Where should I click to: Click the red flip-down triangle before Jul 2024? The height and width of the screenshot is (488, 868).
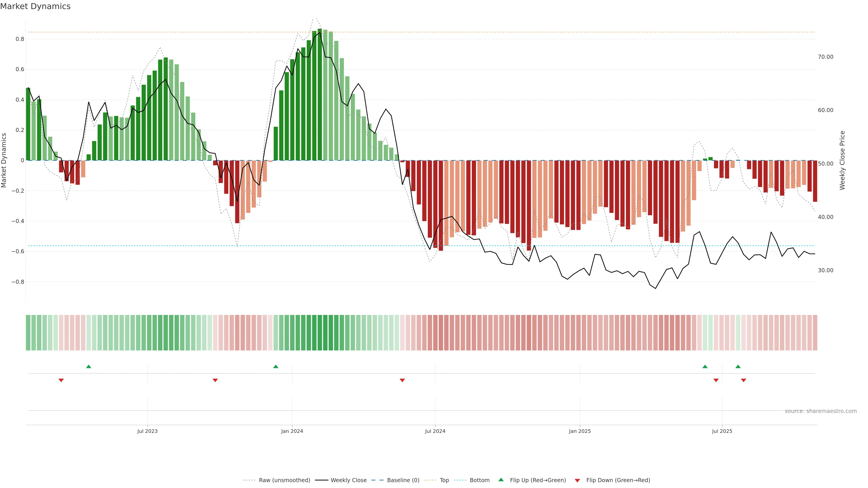point(402,380)
